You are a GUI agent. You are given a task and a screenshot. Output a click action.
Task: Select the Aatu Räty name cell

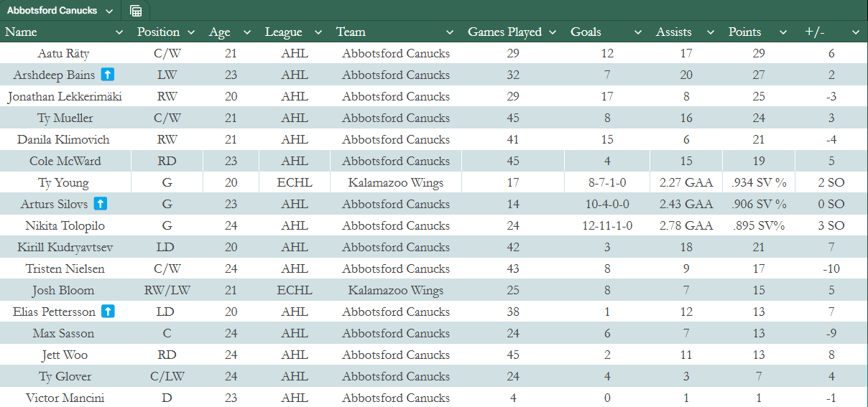[63, 53]
